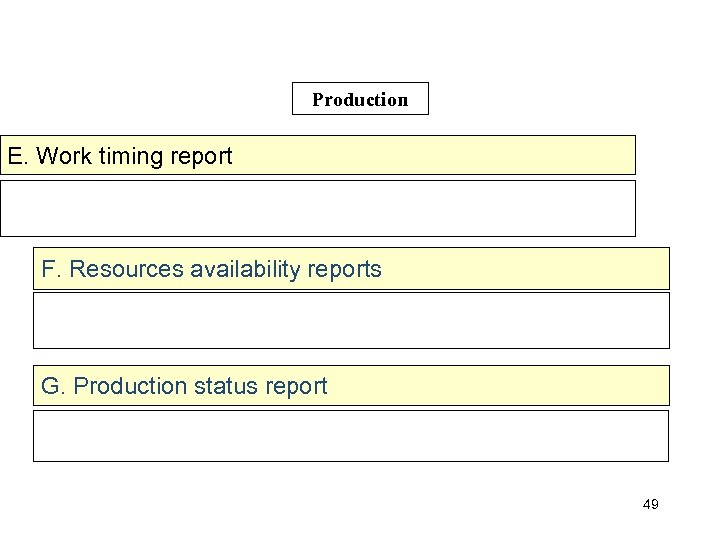The height and width of the screenshot is (540, 720).
Task: Click the empty box under Production status report
Action: tap(351, 435)
